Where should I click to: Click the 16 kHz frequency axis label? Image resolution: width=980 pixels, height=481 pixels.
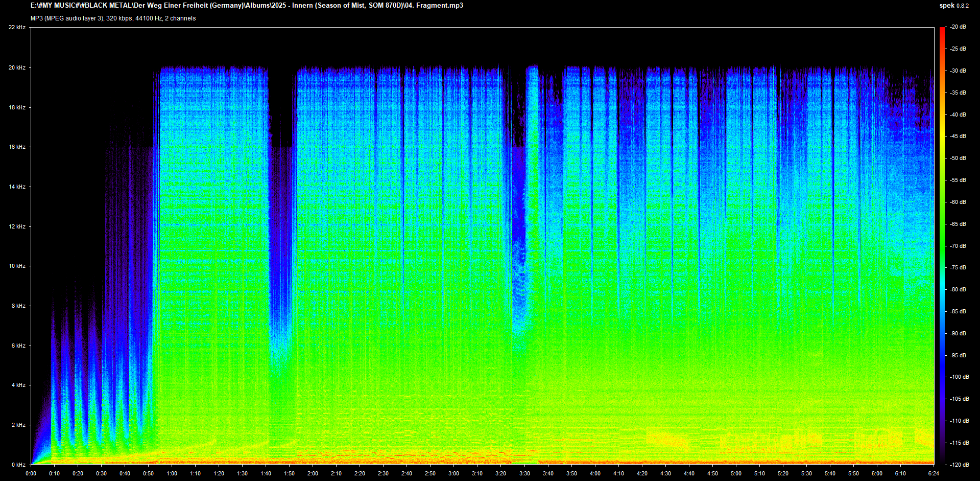[17, 147]
